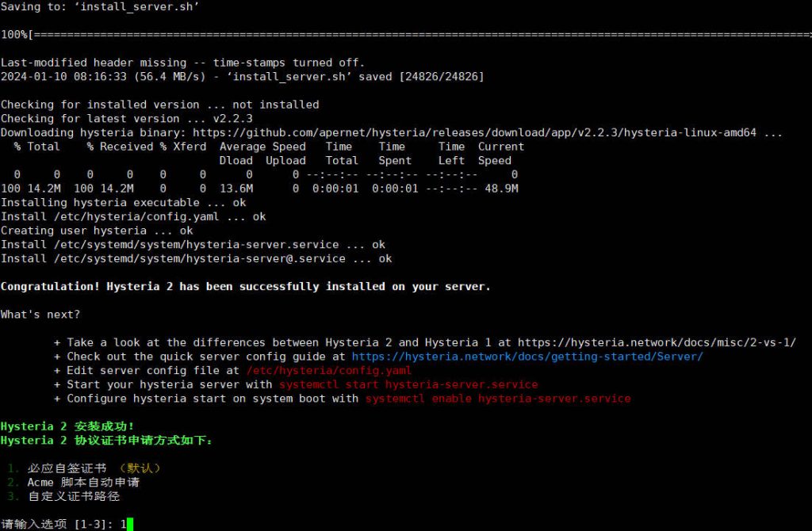This screenshot has height=531, width=812.
Task: Select 'systemctl enable hysteria-server.service' command text
Action: [x=498, y=399]
